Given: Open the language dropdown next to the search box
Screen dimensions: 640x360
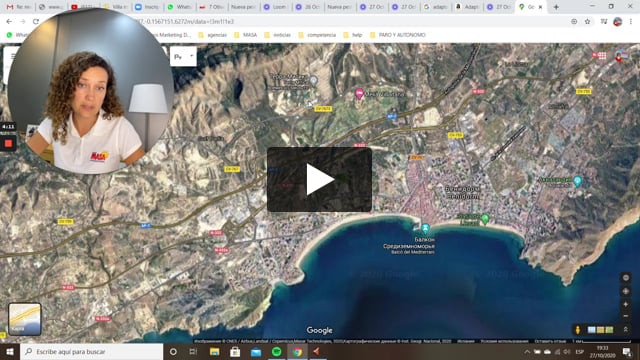Looking at the screenshot, I should (x=183, y=57).
